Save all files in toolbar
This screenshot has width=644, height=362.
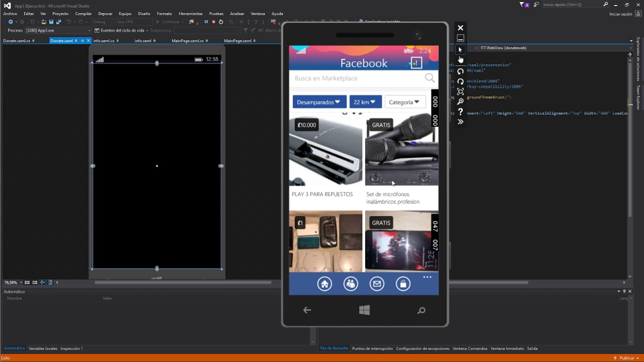pos(59,22)
